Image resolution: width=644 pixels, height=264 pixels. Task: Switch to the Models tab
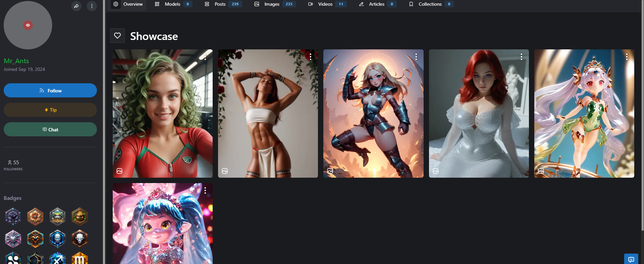pos(173,4)
